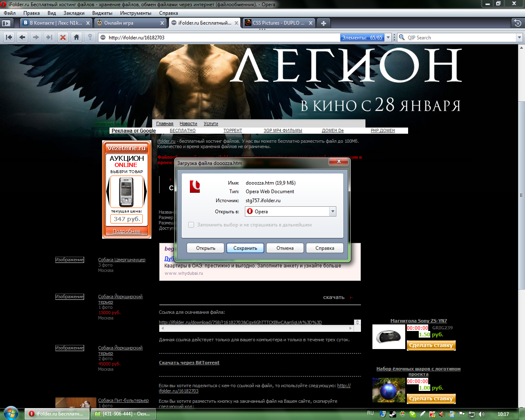Click the ТОРРЕНТ ad link
The height and width of the screenshot is (420, 525).
tap(233, 130)
